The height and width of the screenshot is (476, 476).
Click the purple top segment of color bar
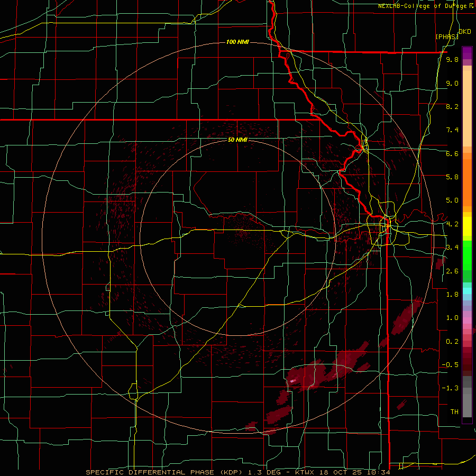467,53
